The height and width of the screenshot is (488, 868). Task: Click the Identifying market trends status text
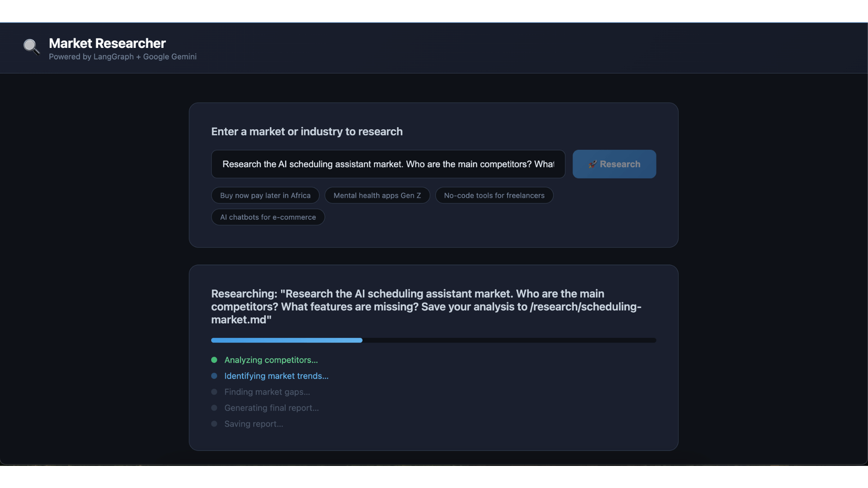coord(276,375)
